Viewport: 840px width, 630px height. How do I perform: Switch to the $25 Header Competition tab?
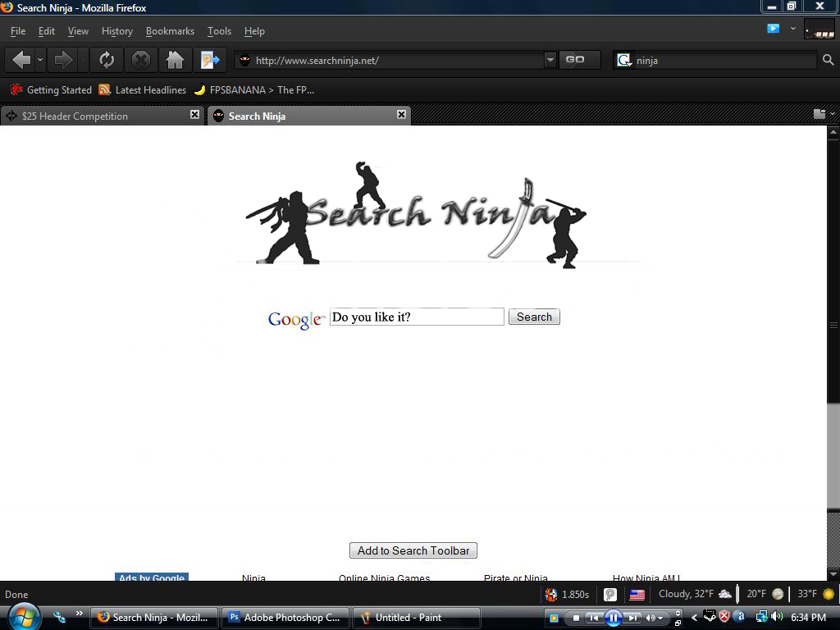coord(102,116)
